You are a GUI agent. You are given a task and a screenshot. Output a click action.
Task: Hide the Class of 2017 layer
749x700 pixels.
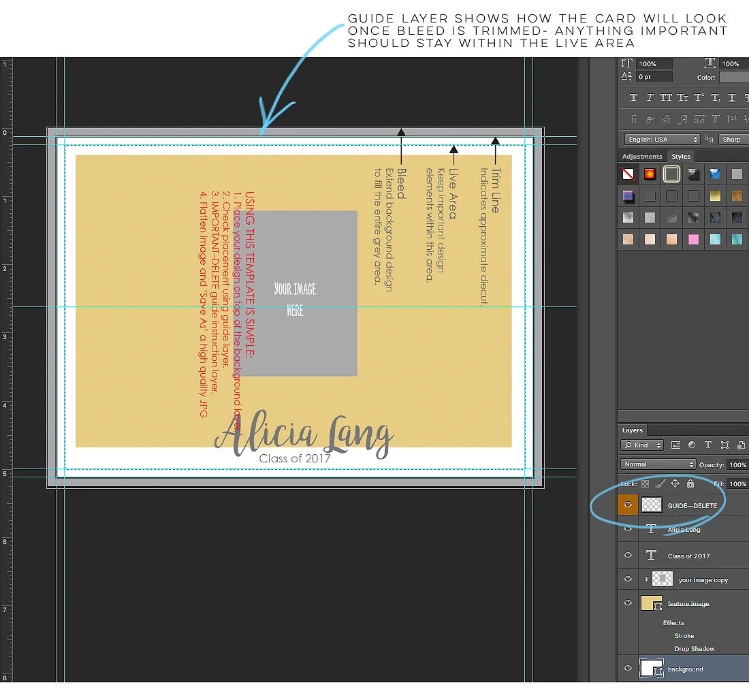point(628,555)
